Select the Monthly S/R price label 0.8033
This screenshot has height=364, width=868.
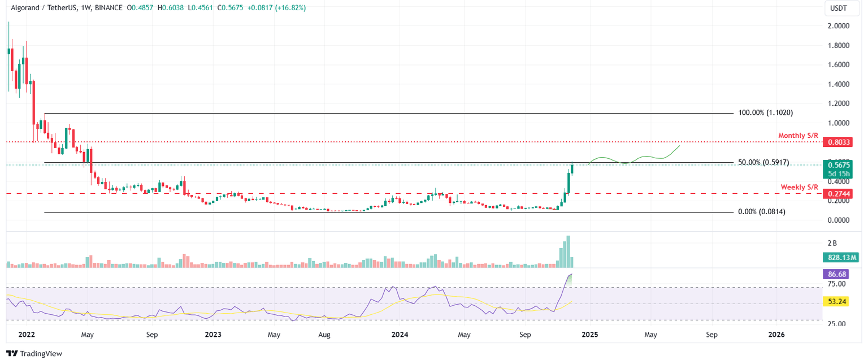839,142
